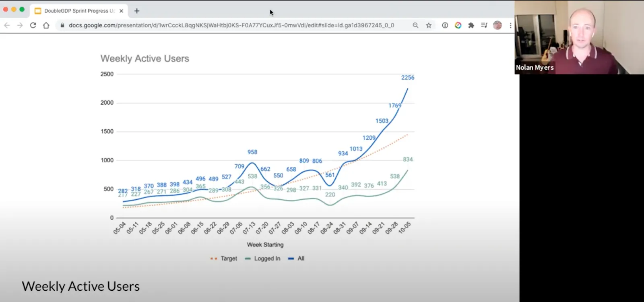Click the 220 data label
This screenshot has width=644, height=302.
coord(330,194)
